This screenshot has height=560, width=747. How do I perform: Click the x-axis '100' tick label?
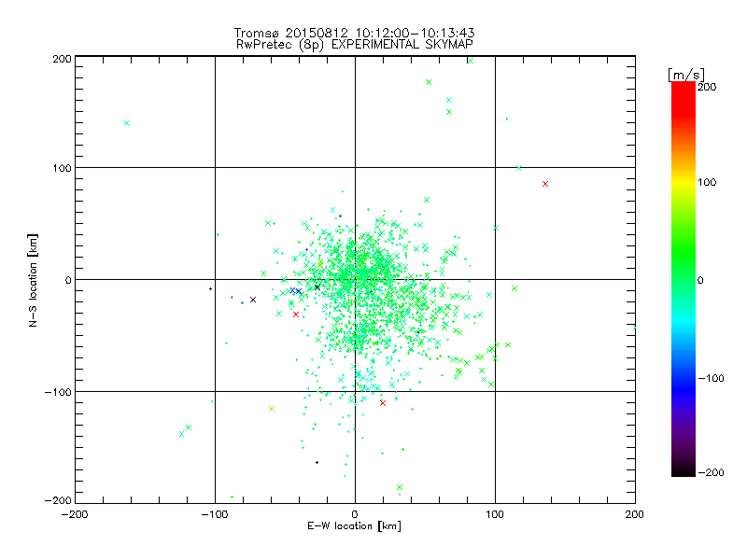click(x=495, y=514)
